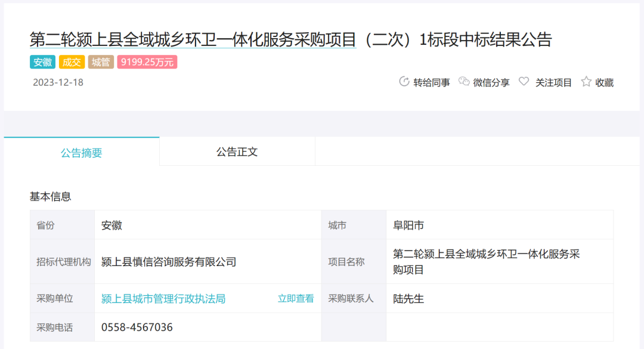Click 收藏 text link
The height and width of the screenshot is (349, 644).
[x=605, y=82]
